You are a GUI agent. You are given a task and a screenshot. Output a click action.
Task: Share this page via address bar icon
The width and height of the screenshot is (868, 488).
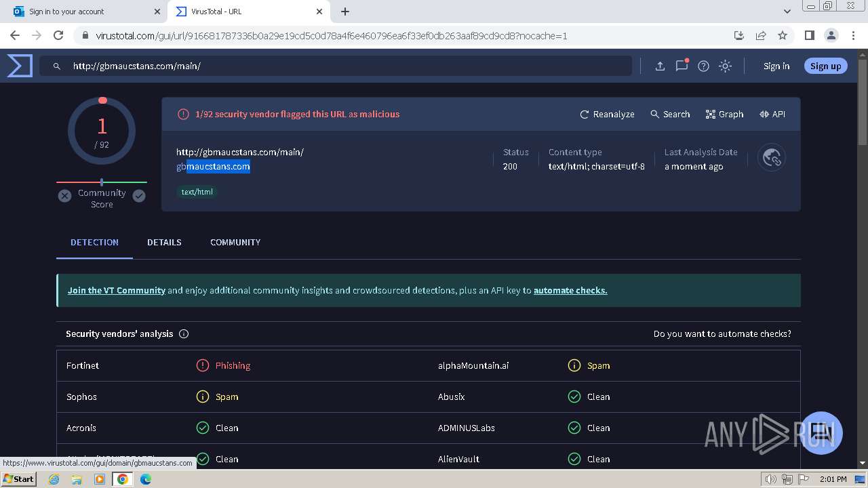point(761,35)
